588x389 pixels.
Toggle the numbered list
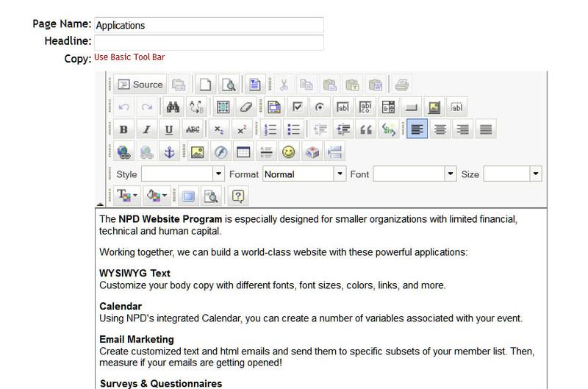pos(270,129)
